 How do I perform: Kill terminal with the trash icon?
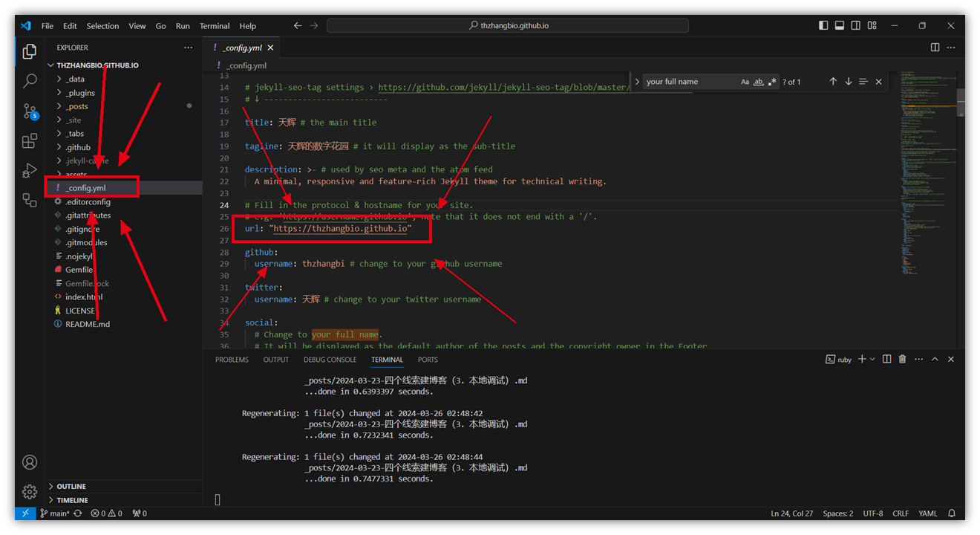[x=902, y=360]
